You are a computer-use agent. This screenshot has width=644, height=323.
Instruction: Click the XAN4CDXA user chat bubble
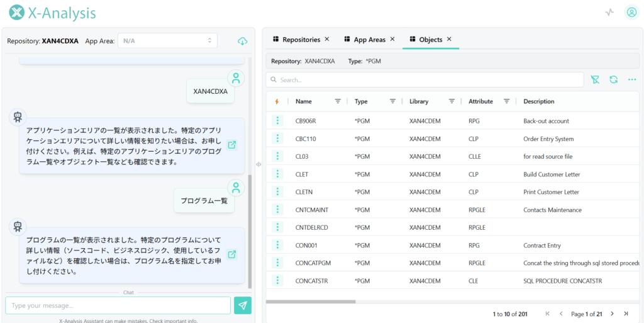[x=210, y=91]
